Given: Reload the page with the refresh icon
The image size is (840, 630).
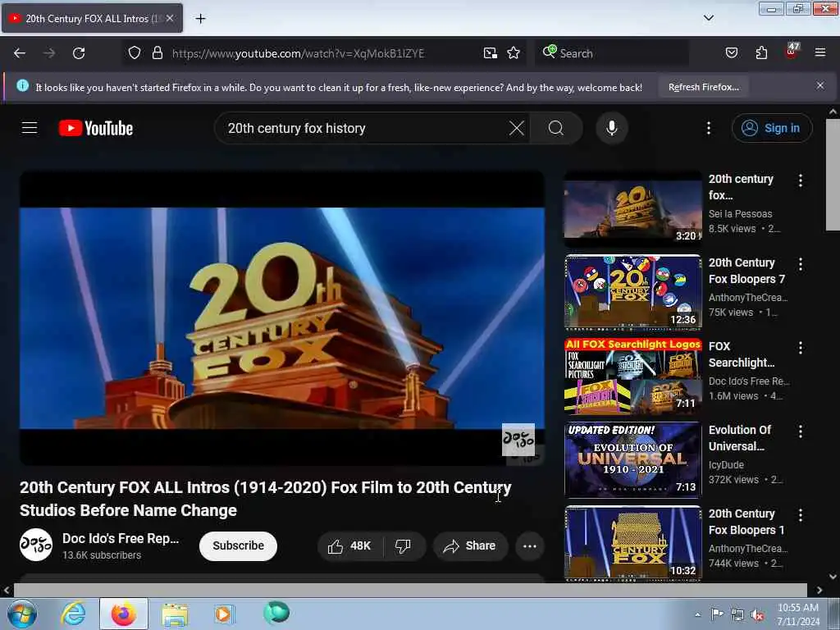Looking at the screenshot, I should pos(79,53).
